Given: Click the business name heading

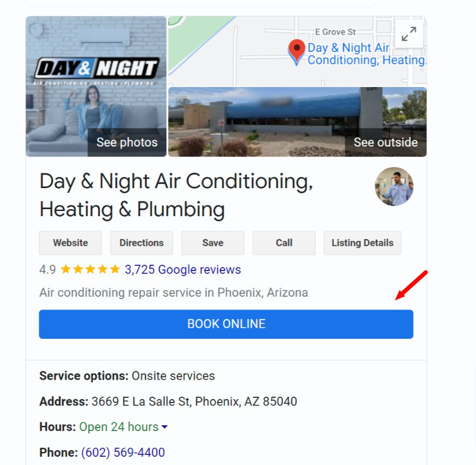Looking at the screenshot, I should click(x=176, y=195).
